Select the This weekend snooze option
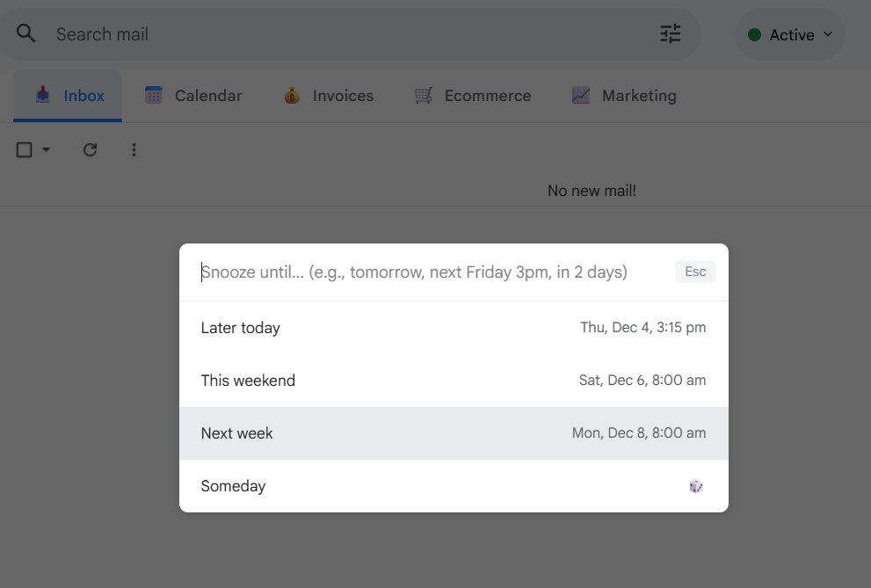 [454, 380]
